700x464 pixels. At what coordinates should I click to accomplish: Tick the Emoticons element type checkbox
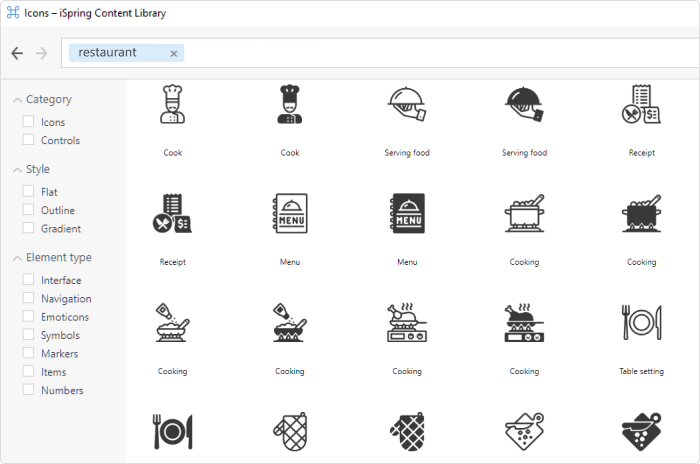coord(28,316)
